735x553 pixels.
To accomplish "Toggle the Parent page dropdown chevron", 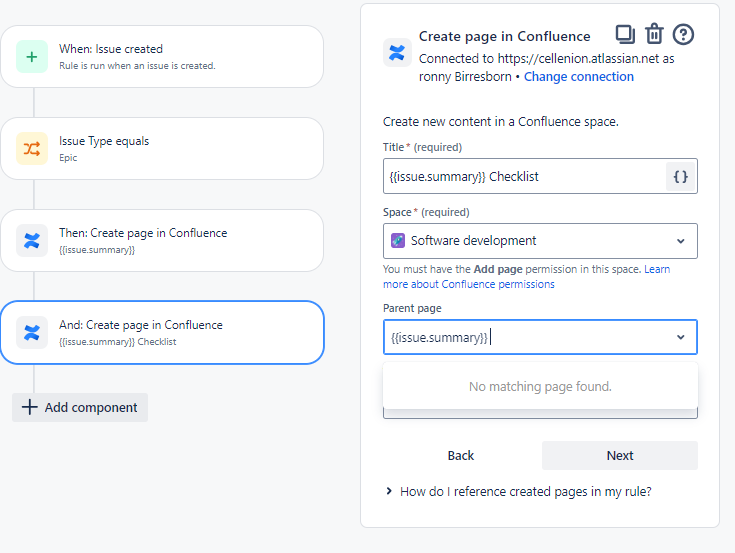I will click(x=681, y=337).
